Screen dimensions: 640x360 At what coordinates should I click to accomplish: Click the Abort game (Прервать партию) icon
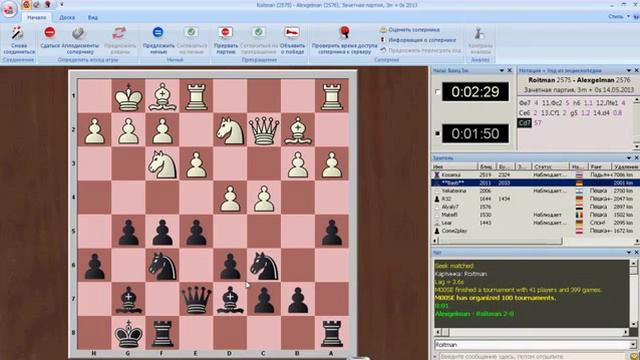(x=225, y=32)
